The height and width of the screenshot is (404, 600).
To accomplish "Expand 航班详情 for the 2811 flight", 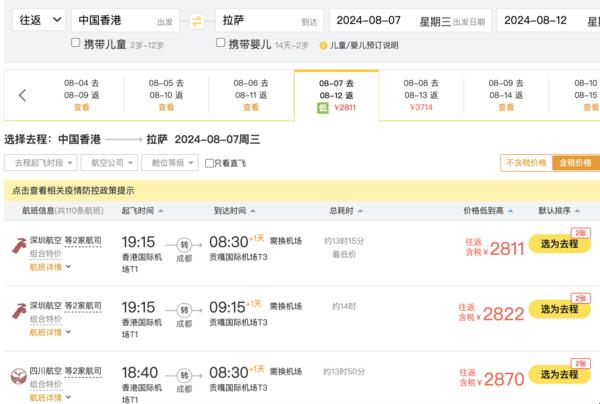I will point(50,267).
